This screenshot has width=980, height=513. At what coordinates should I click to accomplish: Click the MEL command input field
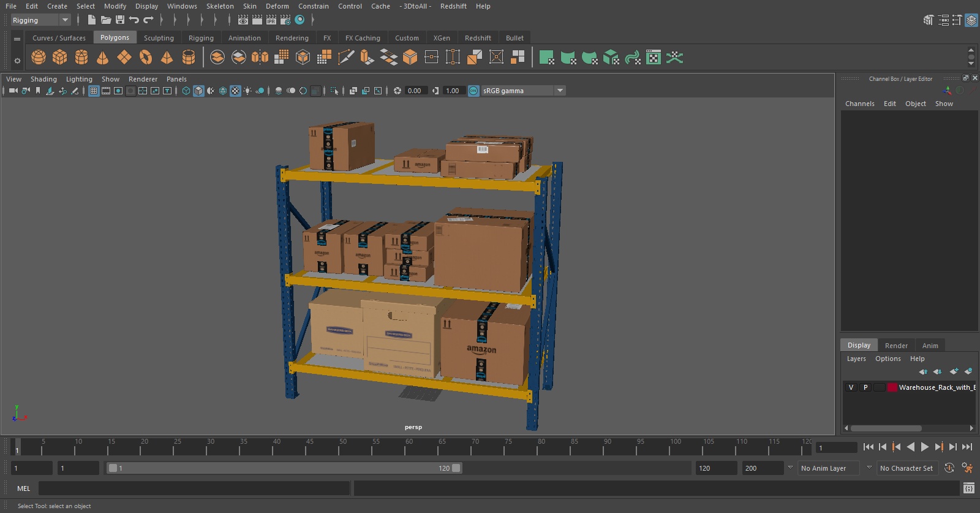194,488
